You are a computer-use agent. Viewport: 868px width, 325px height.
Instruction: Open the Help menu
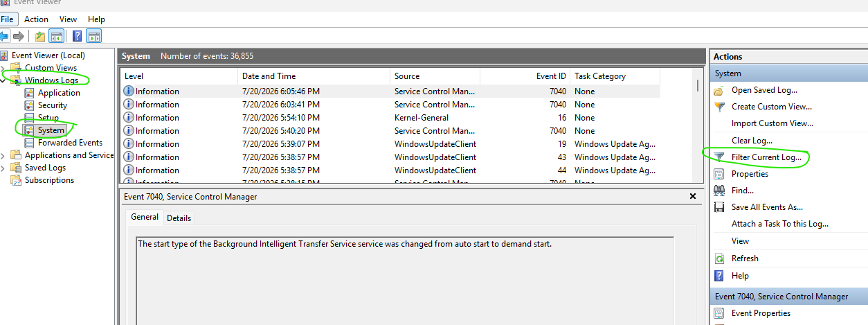(x=97, y=19)
